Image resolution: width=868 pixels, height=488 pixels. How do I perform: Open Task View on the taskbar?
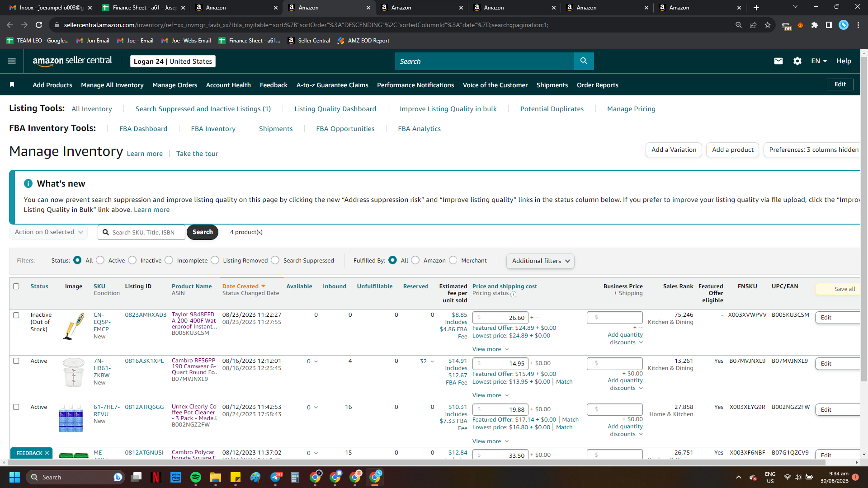tap(136, 477)
